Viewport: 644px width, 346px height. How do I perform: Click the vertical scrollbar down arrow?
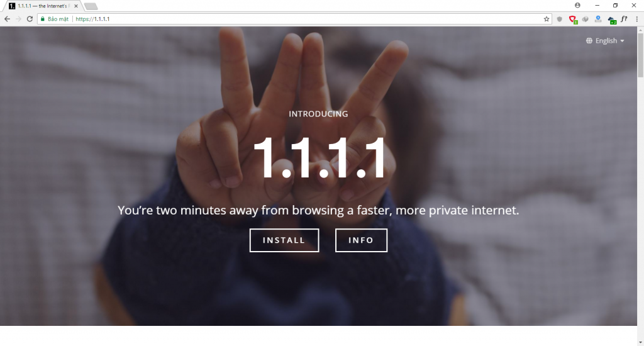[x=640, y=342]
